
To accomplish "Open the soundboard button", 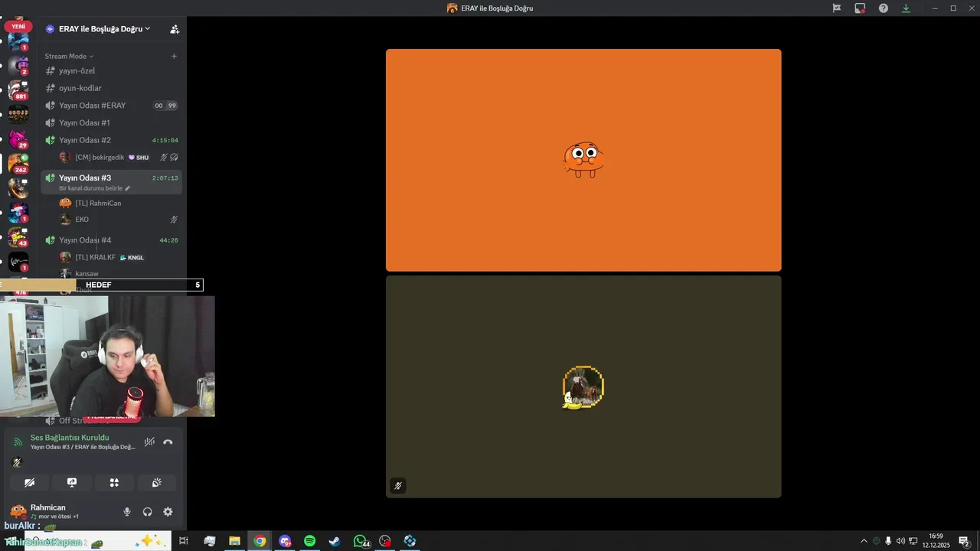I will click(x=157, y=483).
